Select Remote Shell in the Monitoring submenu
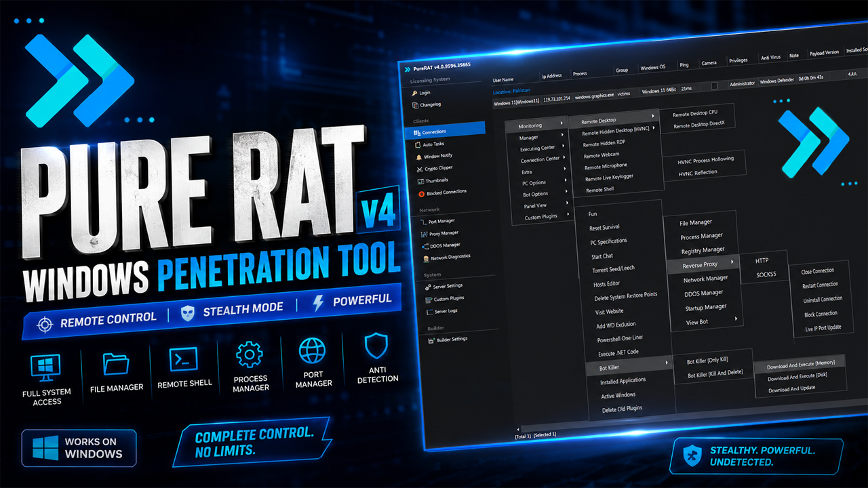This screenshot has height=488, width=868. tap(599, 190)
